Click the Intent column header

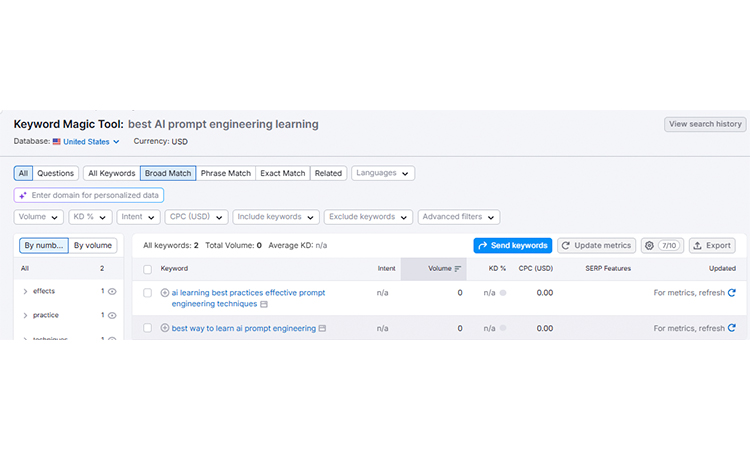[x=386, y=269]
